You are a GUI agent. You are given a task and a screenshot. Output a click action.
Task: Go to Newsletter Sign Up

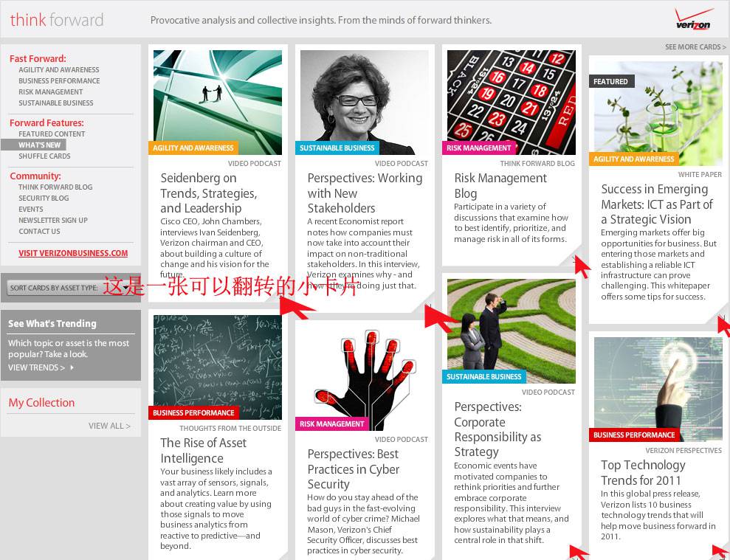click(53, 221)
